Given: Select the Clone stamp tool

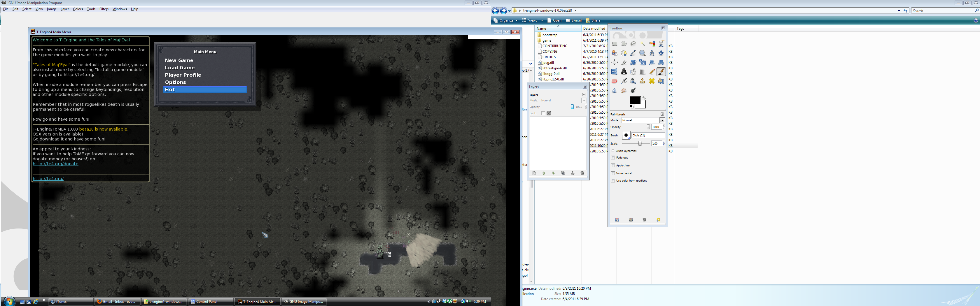Looking at the screenshot, I should point(643,81).
